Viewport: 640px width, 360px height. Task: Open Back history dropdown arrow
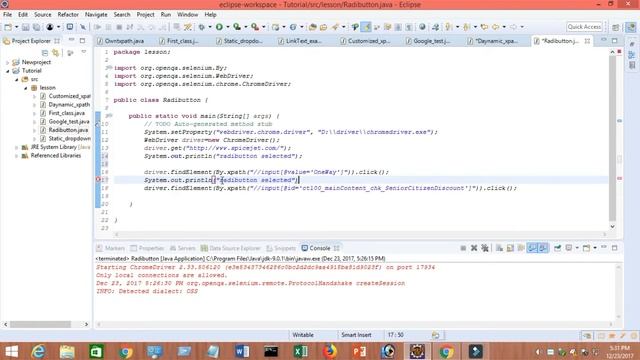click(504, 27)
